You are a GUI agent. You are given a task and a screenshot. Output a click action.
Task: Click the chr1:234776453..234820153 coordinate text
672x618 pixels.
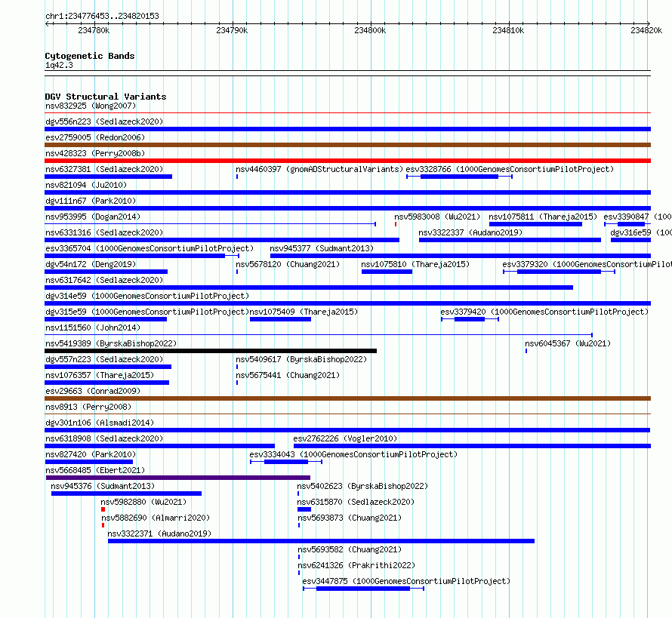click(102, 16)
